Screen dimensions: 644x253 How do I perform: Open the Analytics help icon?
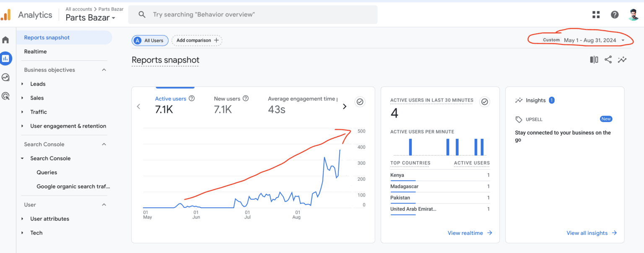(615, 14)
